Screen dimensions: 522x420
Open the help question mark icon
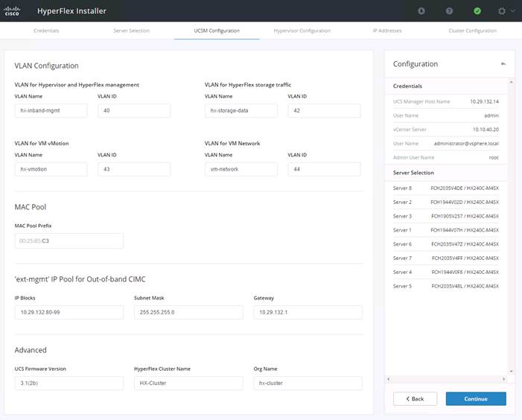point(449,11)
